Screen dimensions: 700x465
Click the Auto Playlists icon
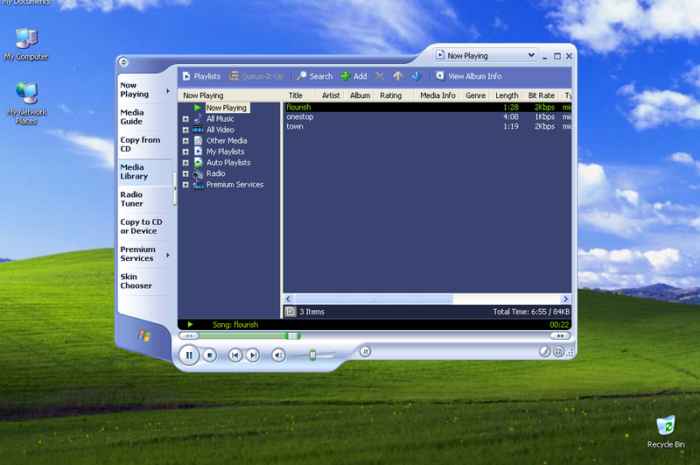pyautogui.click(x=198, y=162)
